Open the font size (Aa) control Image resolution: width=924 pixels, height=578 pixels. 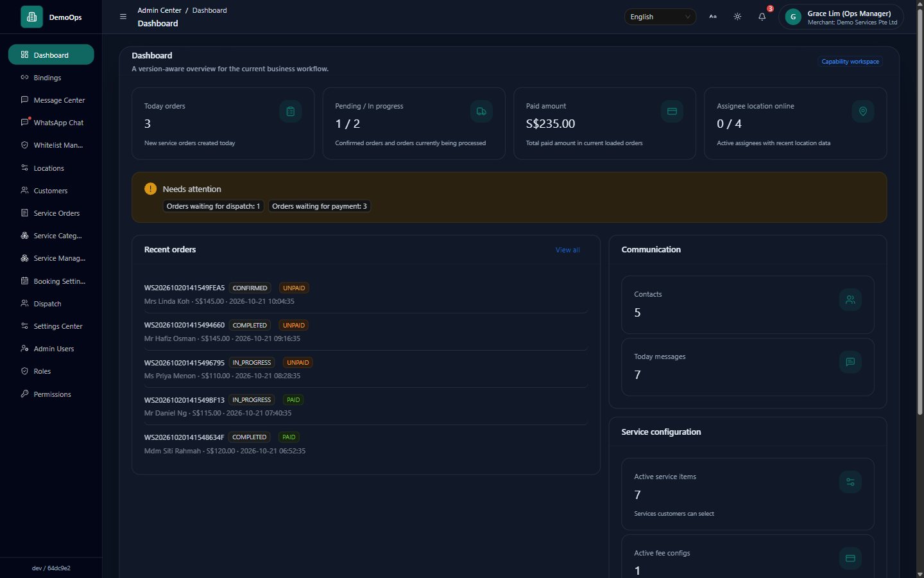(x=713, y=17)
